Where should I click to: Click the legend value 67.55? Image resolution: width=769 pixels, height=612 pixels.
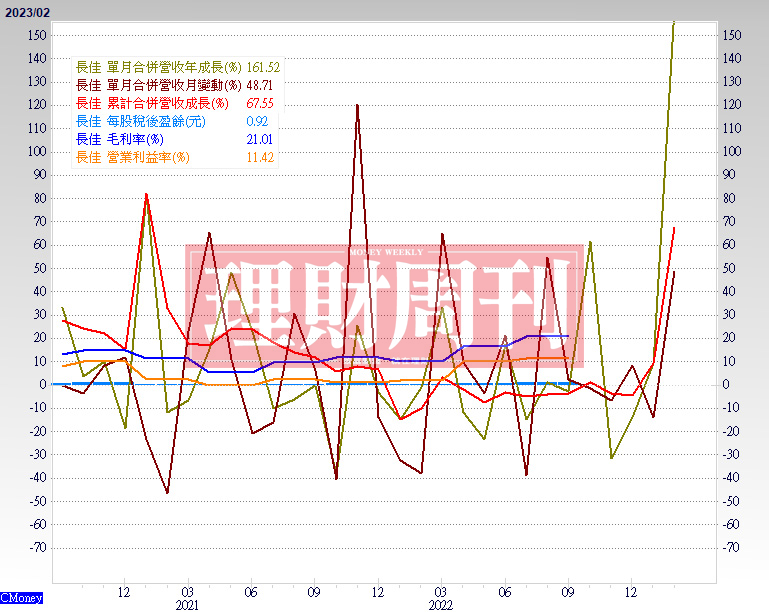tap(259, 103)
